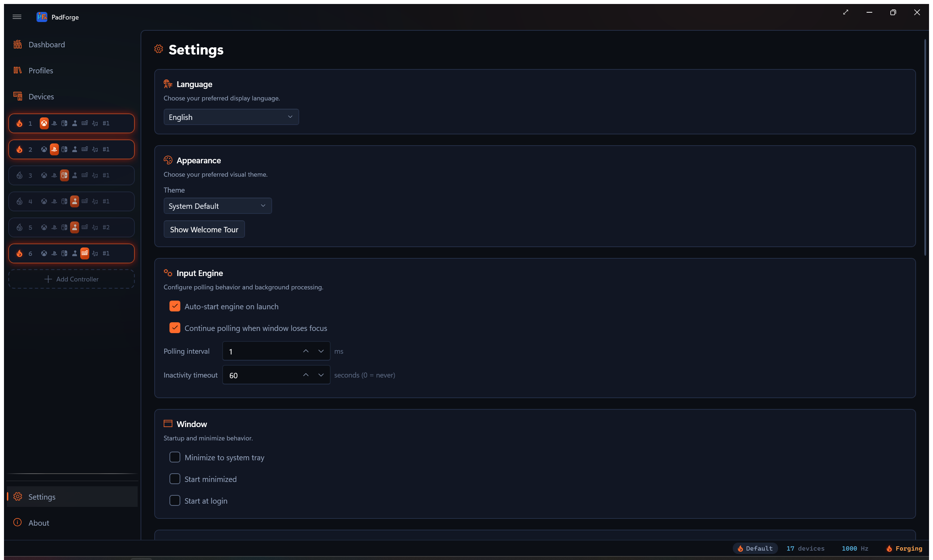The image size is (933, 560).
Task: Open the Devices page
Action: (72, 96)
